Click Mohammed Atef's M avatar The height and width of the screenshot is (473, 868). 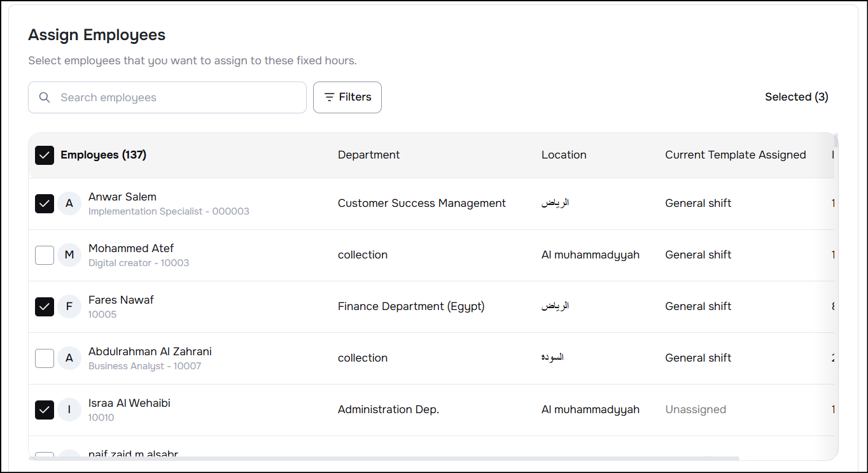(69, 255)
